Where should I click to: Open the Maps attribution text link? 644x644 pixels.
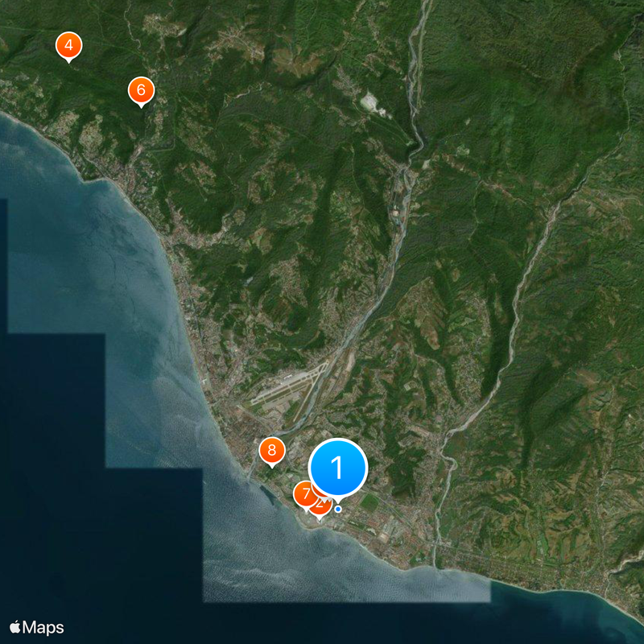coord(43,628)
